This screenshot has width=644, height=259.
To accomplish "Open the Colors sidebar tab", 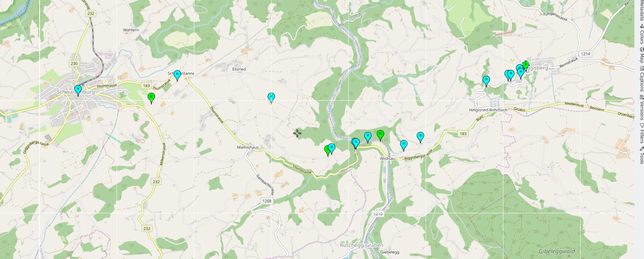I will point(641,34).
